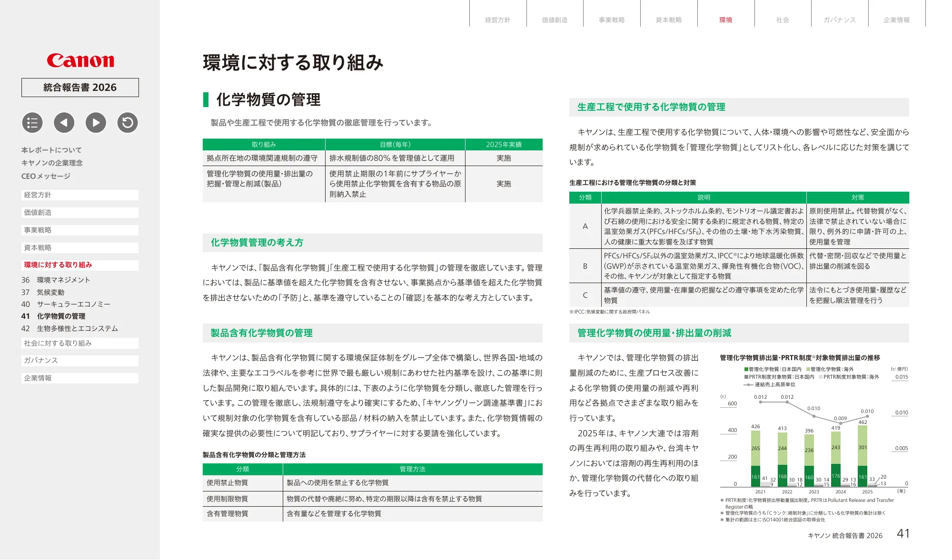Open 本レポートについて in sidebar

coord(51,150)
